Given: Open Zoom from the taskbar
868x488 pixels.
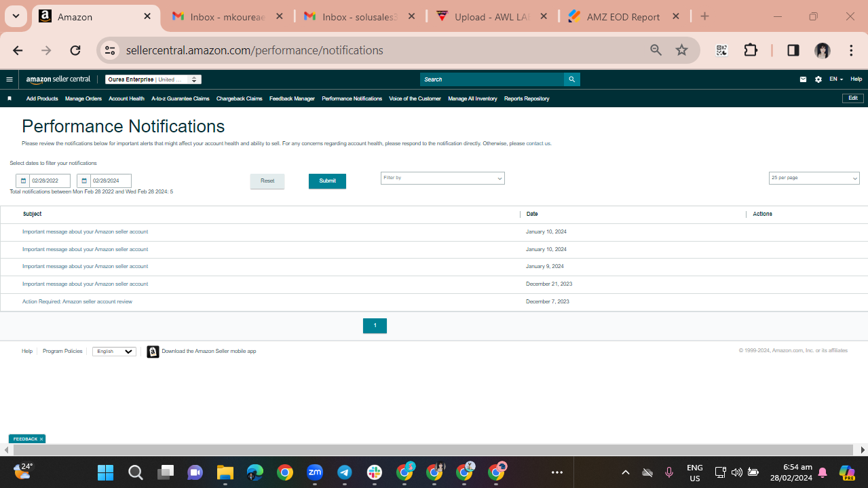Looking at the screenshot, I should pos(315,472).
